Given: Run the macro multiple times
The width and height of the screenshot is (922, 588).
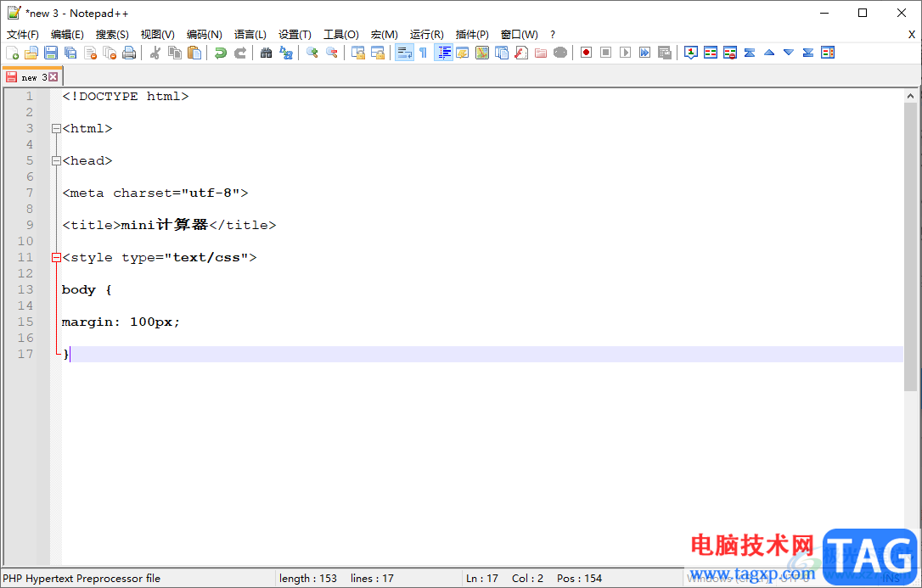Looking at the screenshot, I should tap(645, 53).
